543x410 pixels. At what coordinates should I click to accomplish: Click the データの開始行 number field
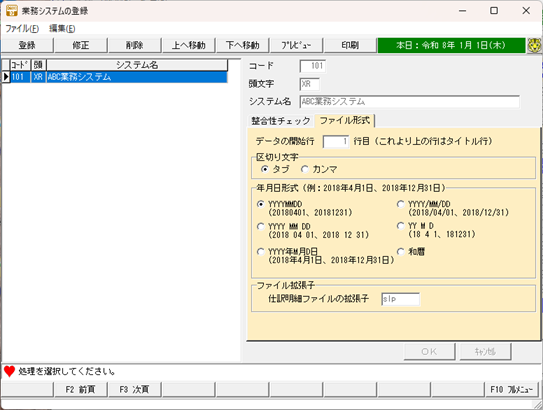tap(336, 141)
